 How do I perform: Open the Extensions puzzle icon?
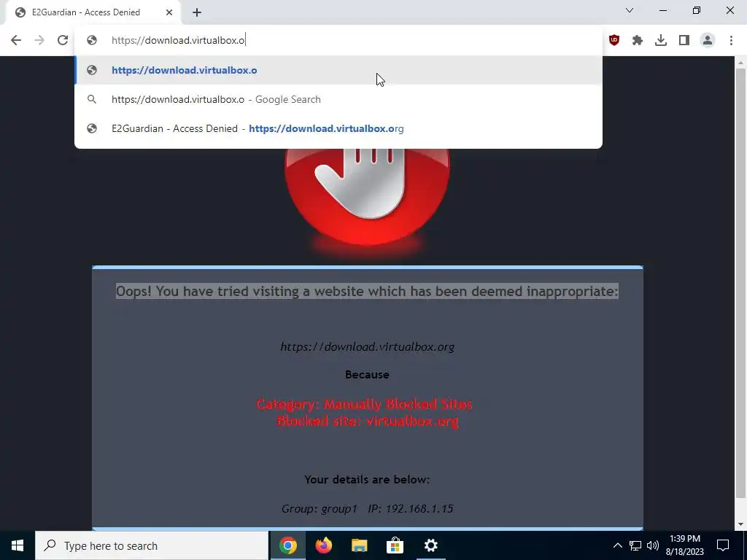point(638,41)
